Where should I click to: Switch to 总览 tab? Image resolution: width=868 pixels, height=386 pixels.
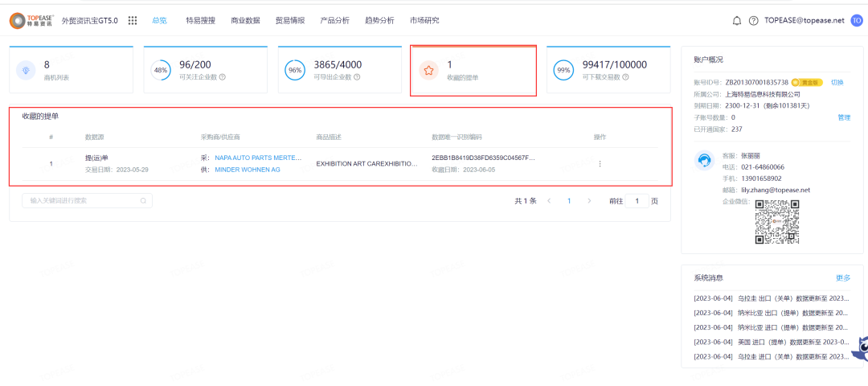click(159, 20)
